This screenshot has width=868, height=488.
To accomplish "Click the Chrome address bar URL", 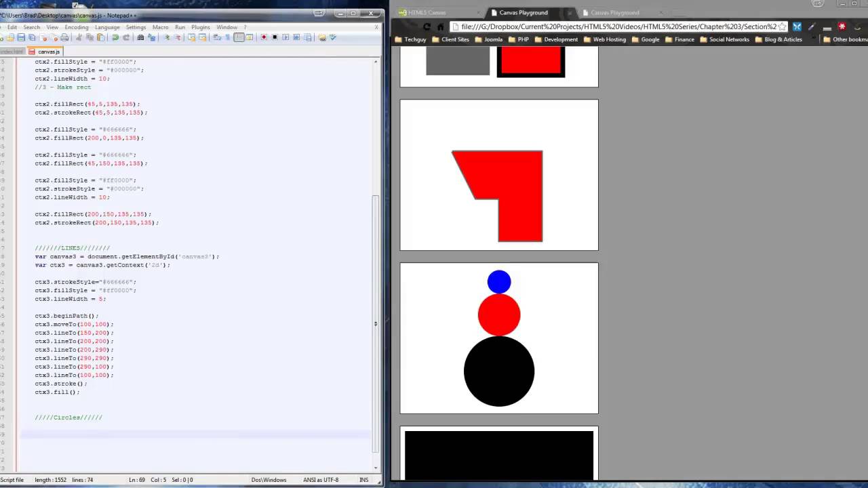I will (x=619, y=26).
